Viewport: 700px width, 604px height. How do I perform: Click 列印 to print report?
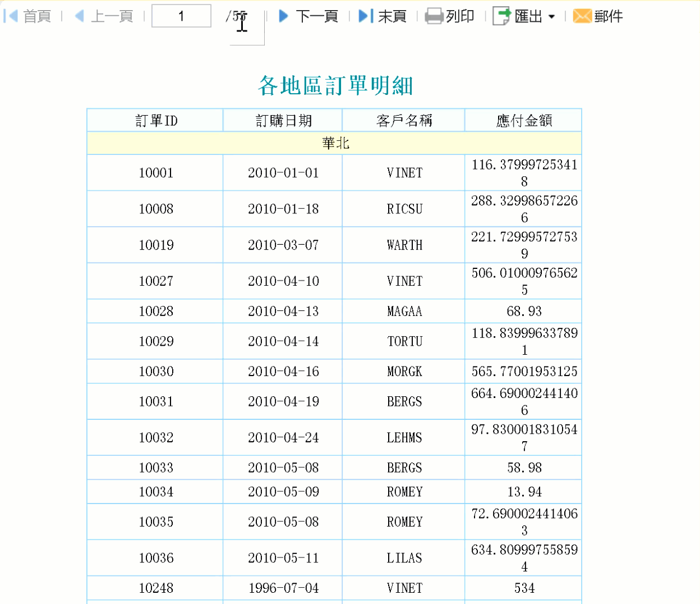[x=460, y=16]
